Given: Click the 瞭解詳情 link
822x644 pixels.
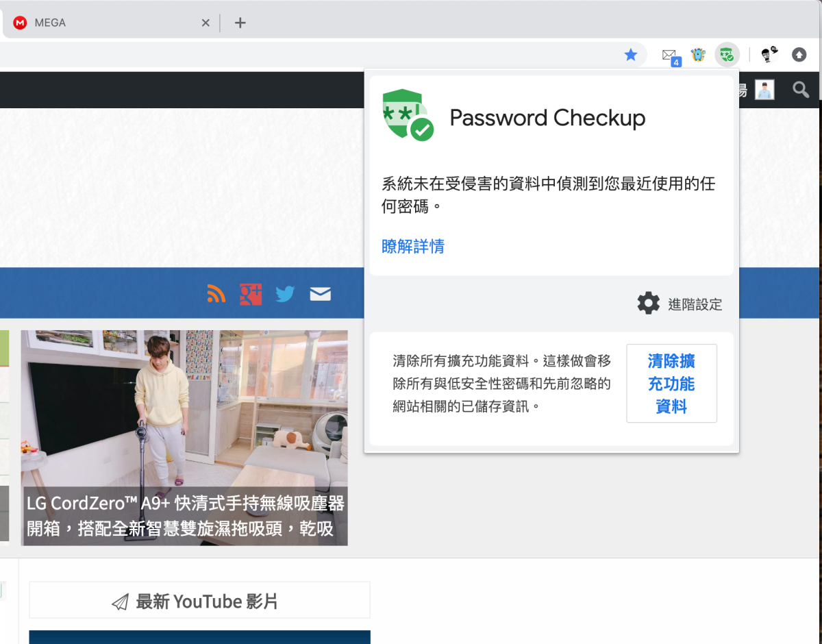Looking at the screenshot, I should [x=413, y=246].
